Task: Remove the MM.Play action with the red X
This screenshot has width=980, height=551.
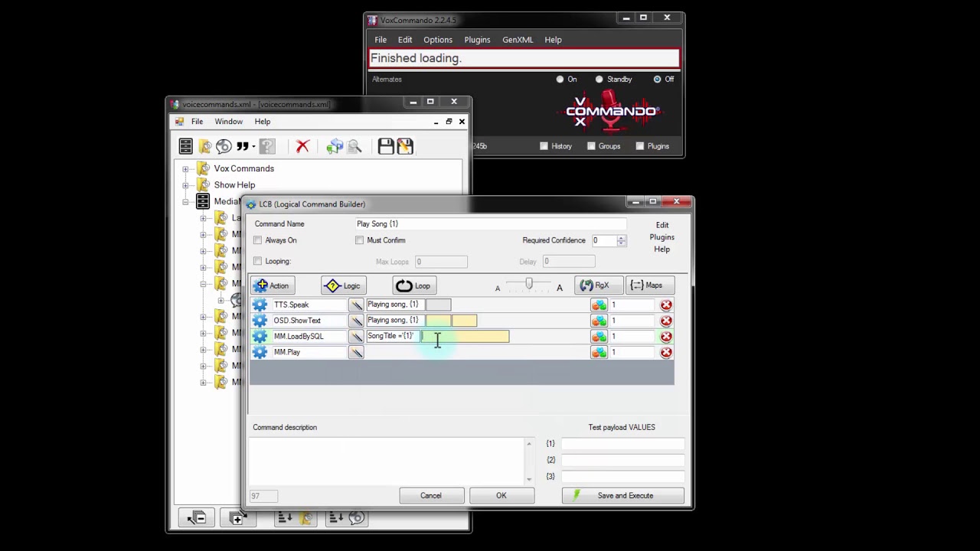Action: point(666,352)
